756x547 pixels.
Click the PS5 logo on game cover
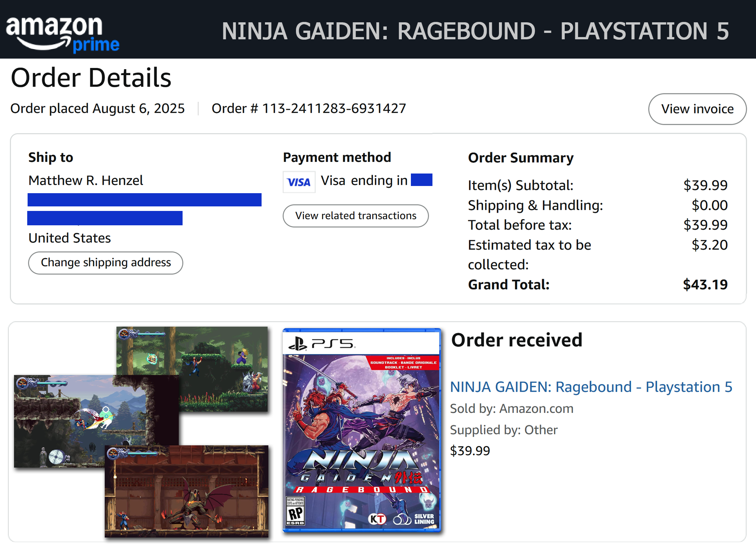coord(322,344)
